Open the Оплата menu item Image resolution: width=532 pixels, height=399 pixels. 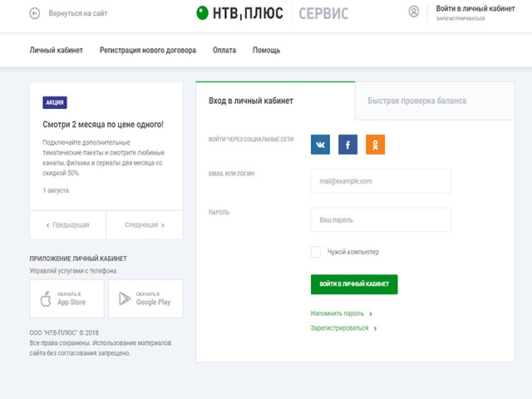click(x=224, y=50)
